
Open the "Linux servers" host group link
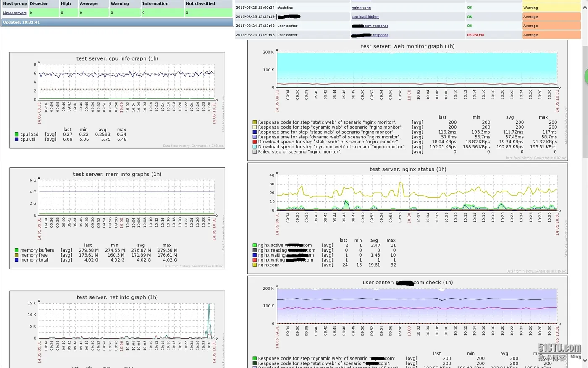coord(15,13)
